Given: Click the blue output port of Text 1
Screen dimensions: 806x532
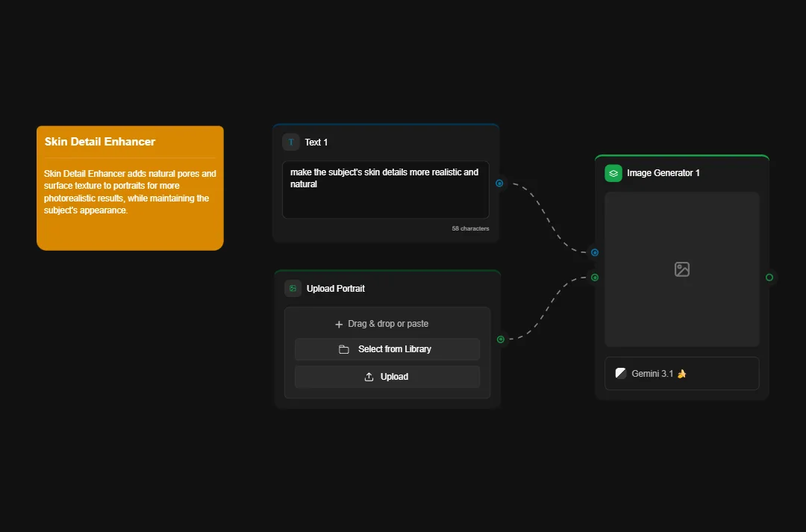Looking at the screenshot, I should click(x=499, y=183).
